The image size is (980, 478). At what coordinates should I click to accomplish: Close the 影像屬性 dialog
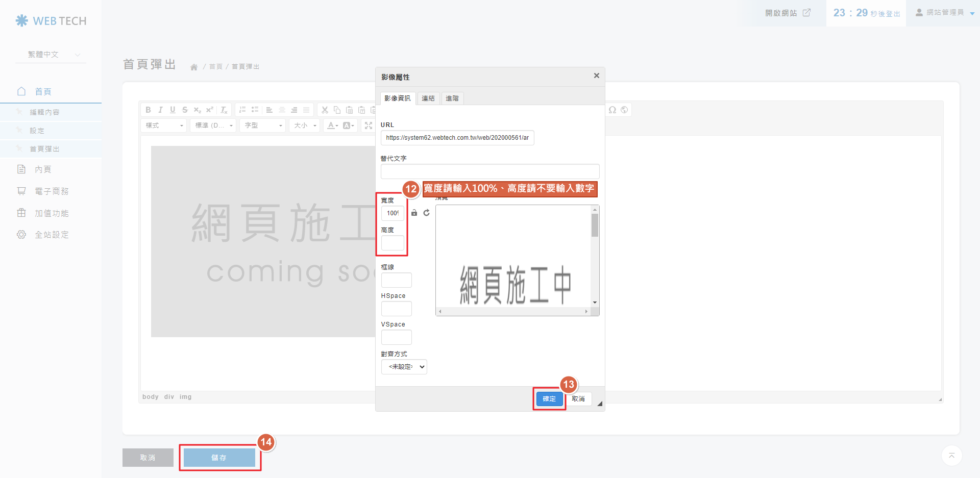click(596, 76)
